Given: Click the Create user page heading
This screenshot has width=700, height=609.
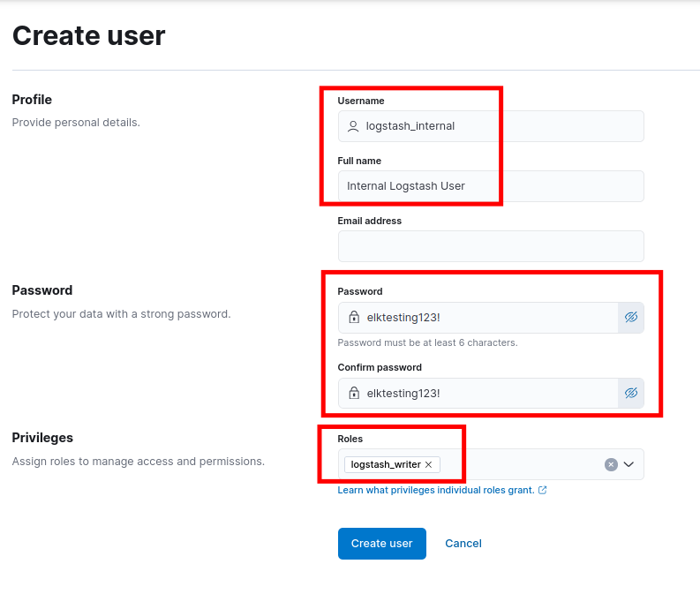Looking at the screenshot, I should (89, 35).
